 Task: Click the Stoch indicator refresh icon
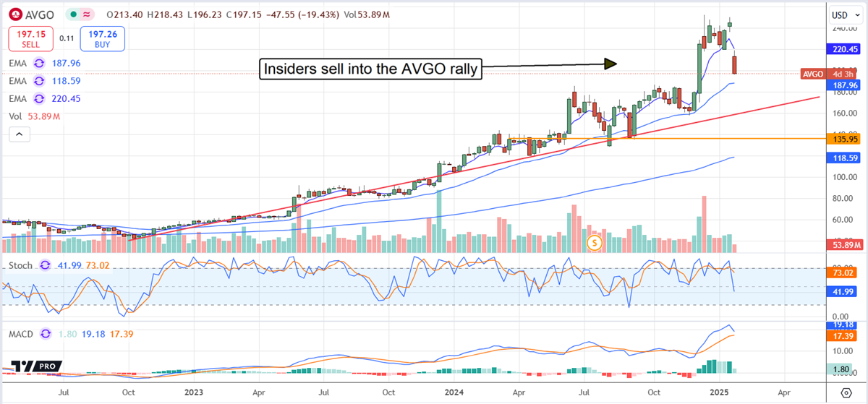coord(44,265)
